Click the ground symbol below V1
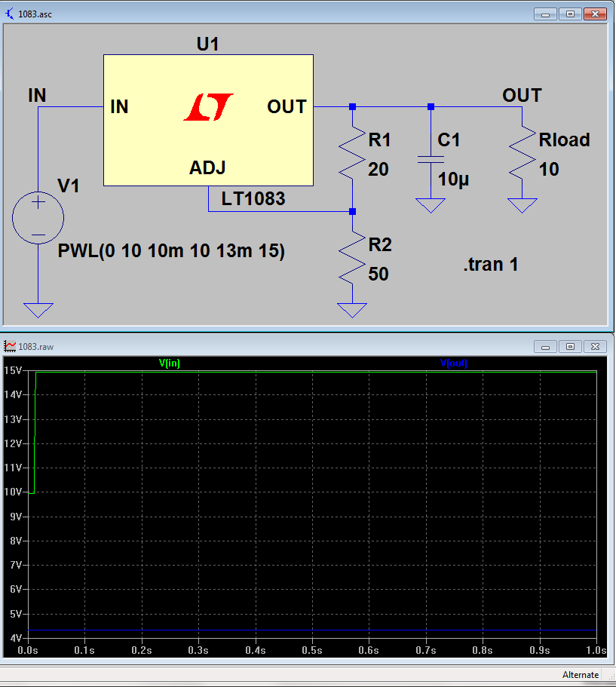616x687 pixels. click(38, 310)
